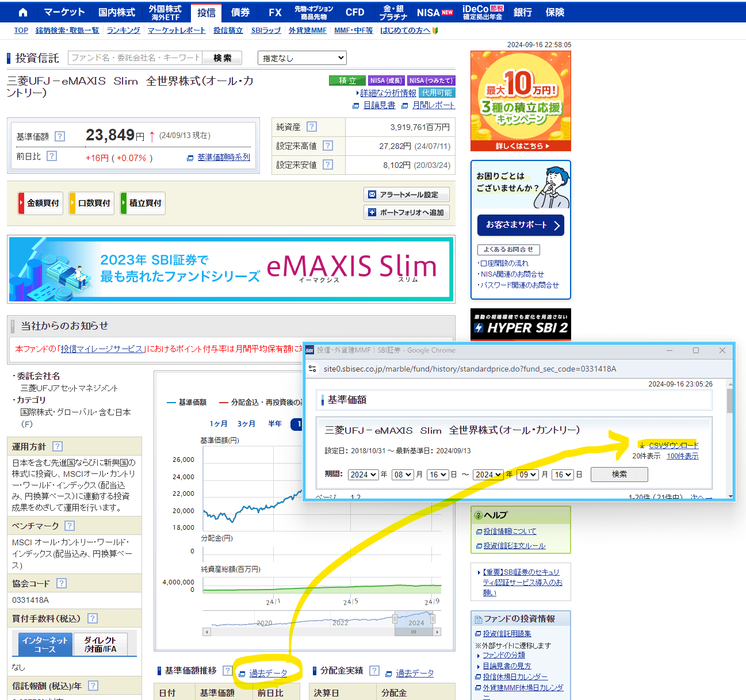Open start month dropdown 08 in popup
Viewport: 746px width, 700px height.
click(x=403, y=475)
